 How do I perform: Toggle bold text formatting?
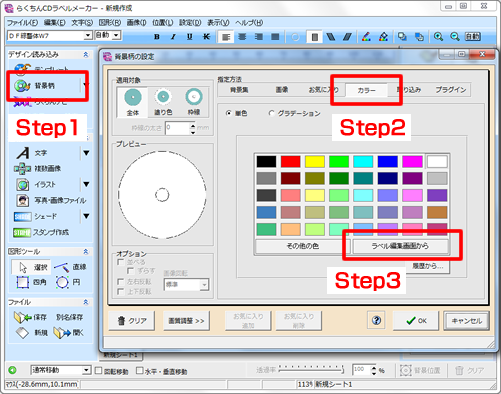pos(157,37)
